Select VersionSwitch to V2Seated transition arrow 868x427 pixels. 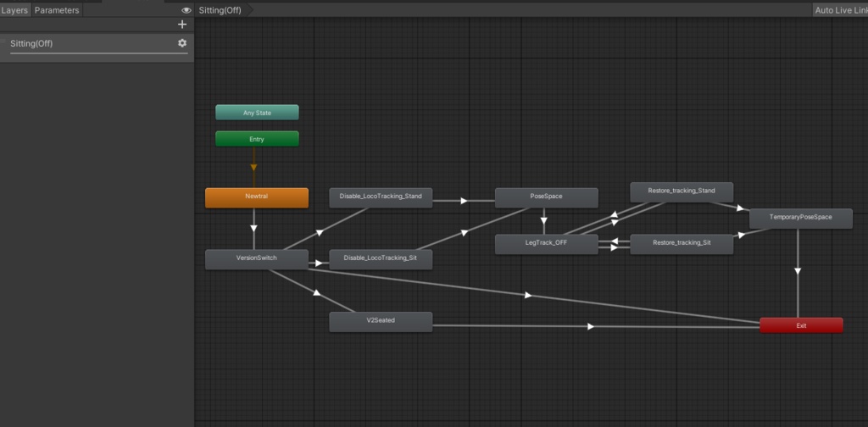click(316, 292)
